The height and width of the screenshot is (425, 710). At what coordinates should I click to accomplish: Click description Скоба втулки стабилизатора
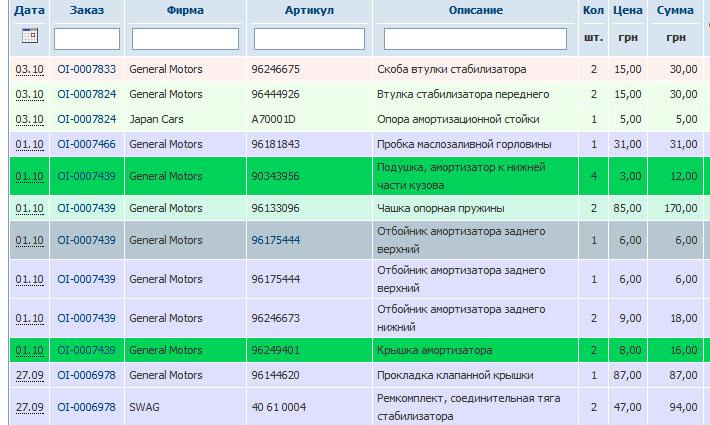pyautogui.click(x=452, y=69)
